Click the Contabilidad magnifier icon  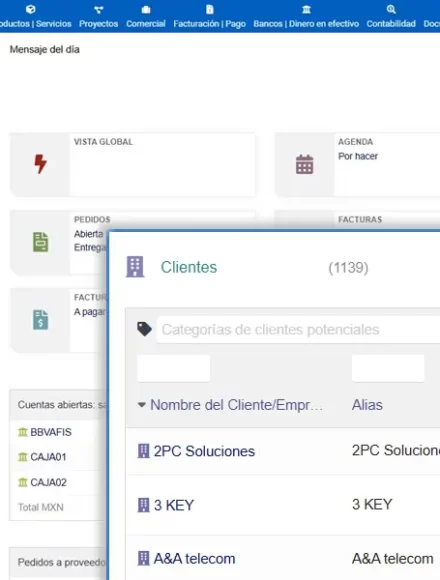pyautogui.click(x=391, y=9)
